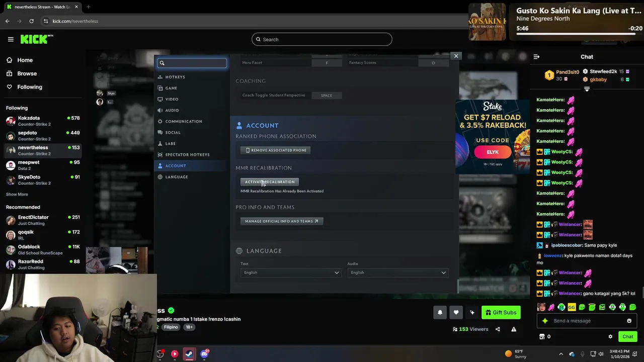Click Filipino language tag
Screen dimensions: 644x362
[171, 327]
